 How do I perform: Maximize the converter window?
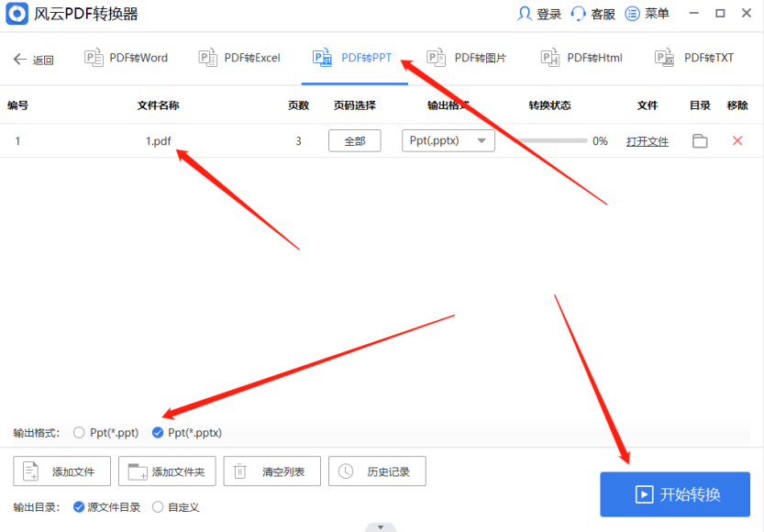(x=720, y=13)
